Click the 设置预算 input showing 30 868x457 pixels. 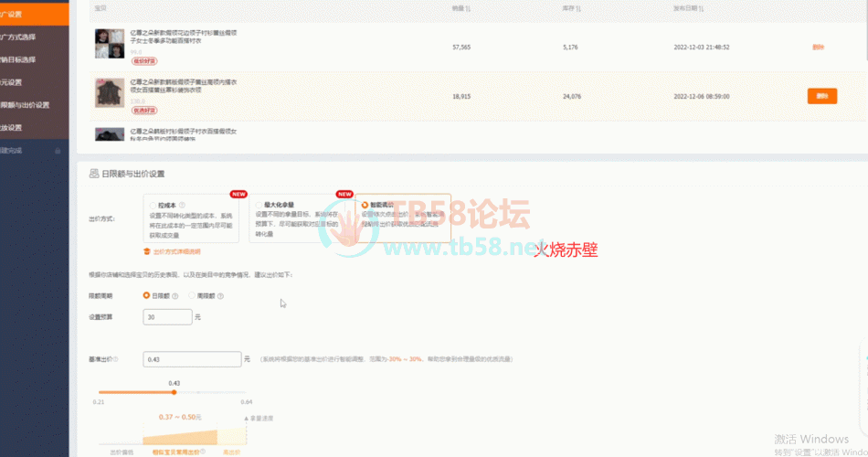point(168,317)
